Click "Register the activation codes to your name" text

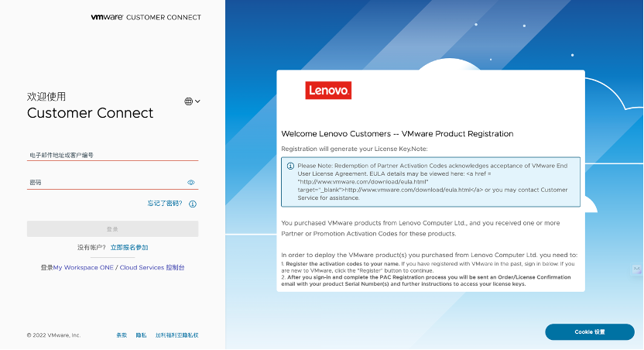(x=343, y=264)
